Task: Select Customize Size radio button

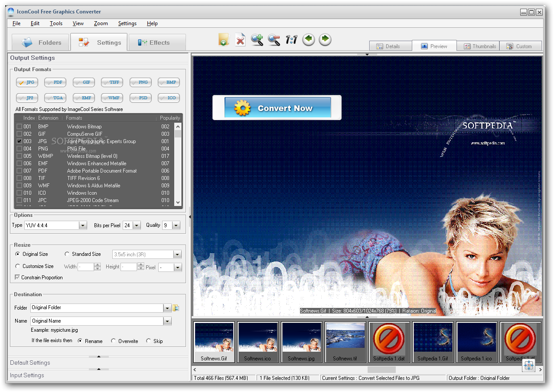Action: pyautogui.click(x=17, y=266)
